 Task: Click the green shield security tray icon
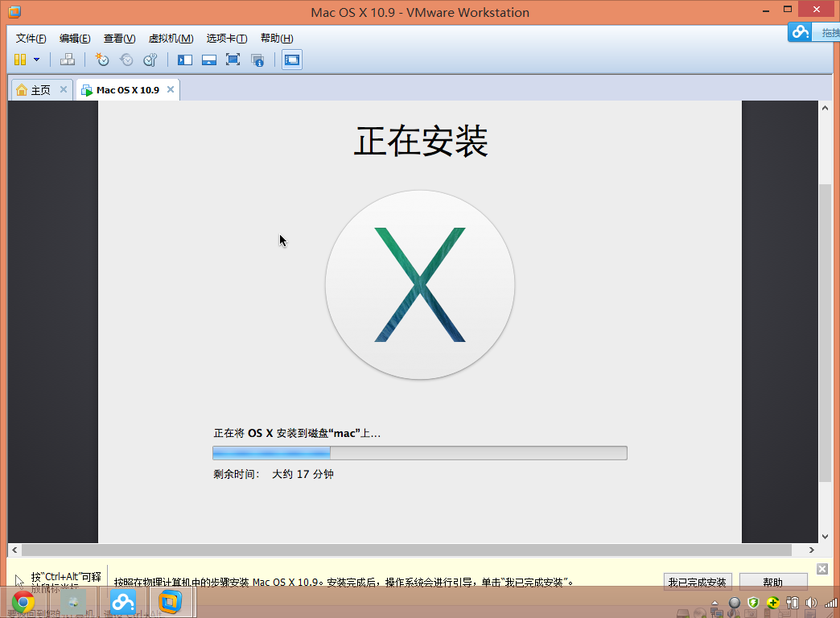pos(753,603)
